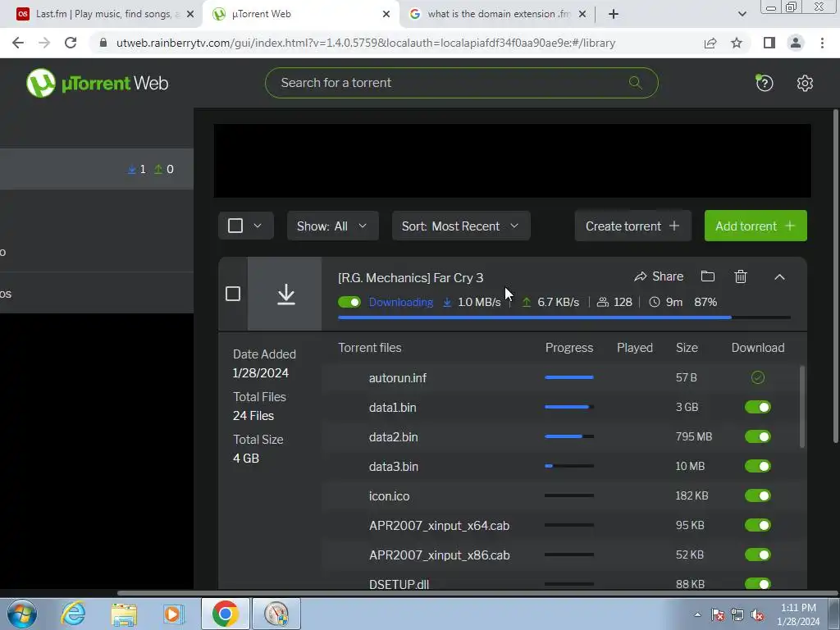Screen dimensions: 840x630
Task: Delete the Far Cry 3 torrent via trash icon
Action: (x=741, y=276)
